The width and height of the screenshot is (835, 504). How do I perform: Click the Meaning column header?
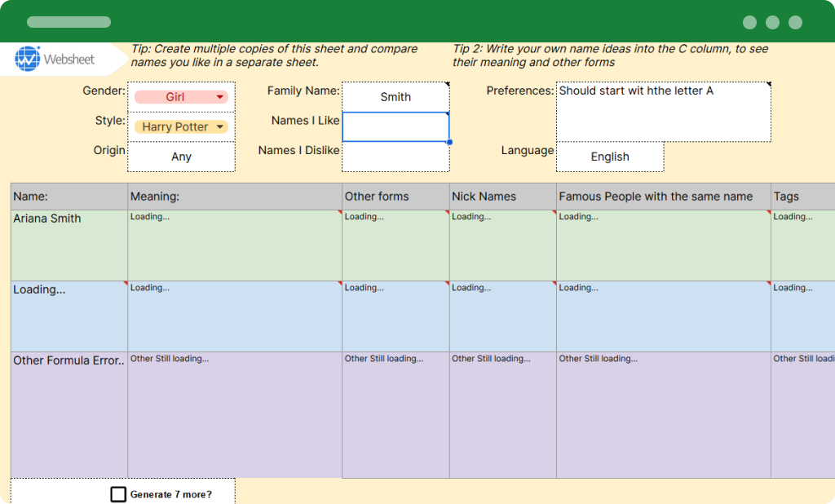pyautogui.click(x=234, y=196)
